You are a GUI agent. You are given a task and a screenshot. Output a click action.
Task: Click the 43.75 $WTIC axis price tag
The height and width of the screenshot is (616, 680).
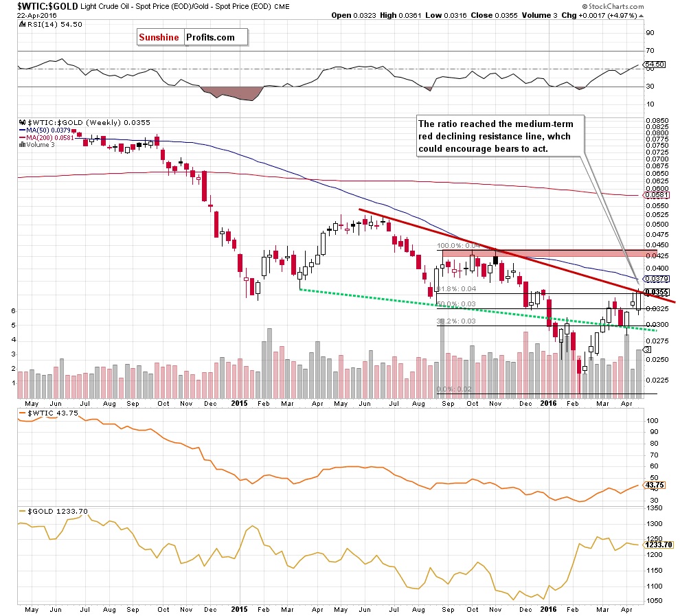point(654,485)
